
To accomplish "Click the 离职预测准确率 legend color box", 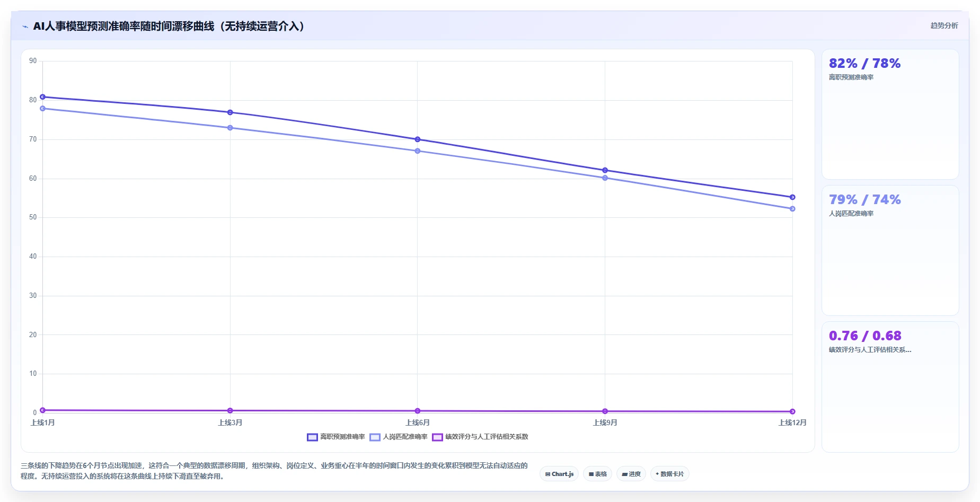I will [312, 437].
